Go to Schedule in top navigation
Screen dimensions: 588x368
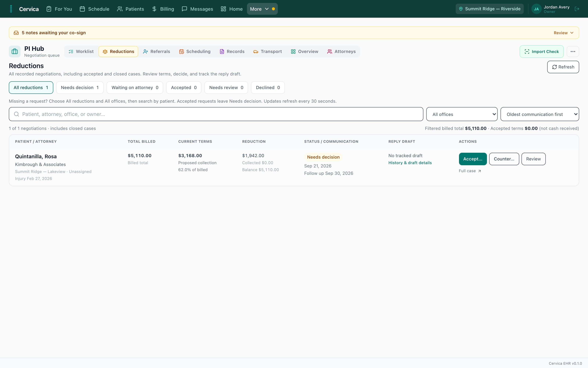pyautogui.click(x=94, y=9)
